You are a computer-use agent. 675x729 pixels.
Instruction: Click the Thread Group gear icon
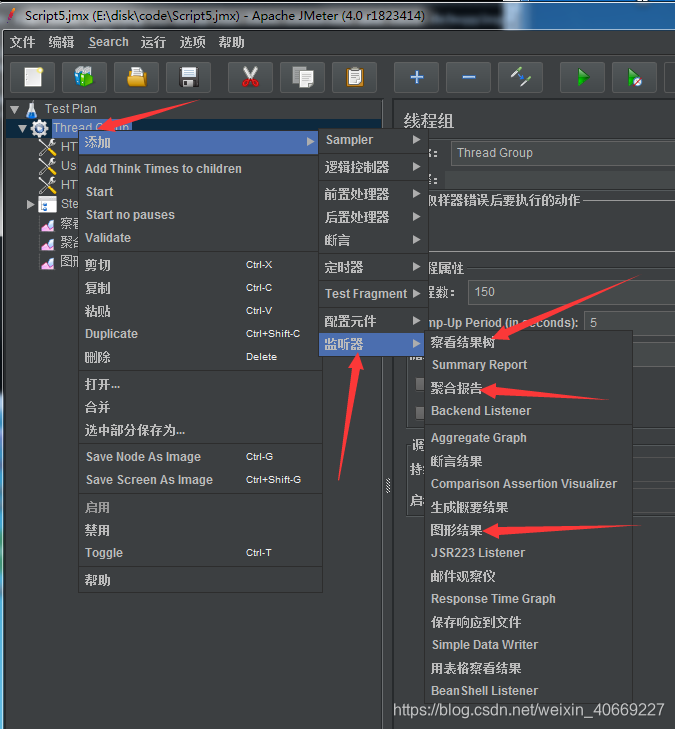pyautogui.click(x=39, y=128)
